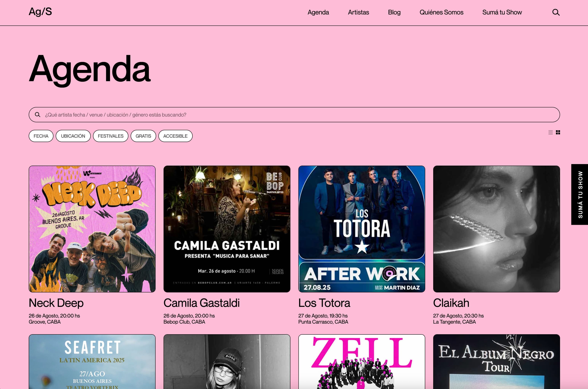Open the Agenda menu item
Viewport: 588px width, 389px height.
pos(318,12)
